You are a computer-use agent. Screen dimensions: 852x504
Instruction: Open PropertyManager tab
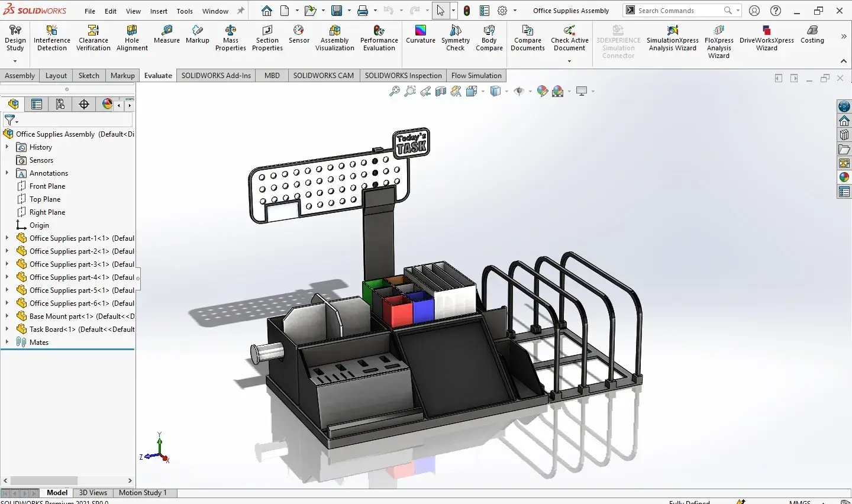pyautogui.click(x=37, y=104)
